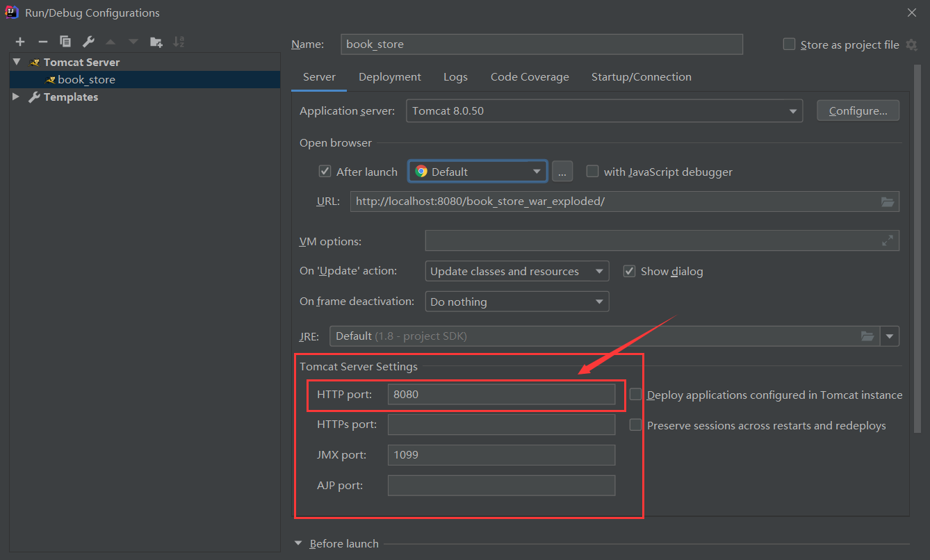The image size is (930, 560).
Task: Click the vertical scrollbar of the settings pane
Action: pos(917,250)
